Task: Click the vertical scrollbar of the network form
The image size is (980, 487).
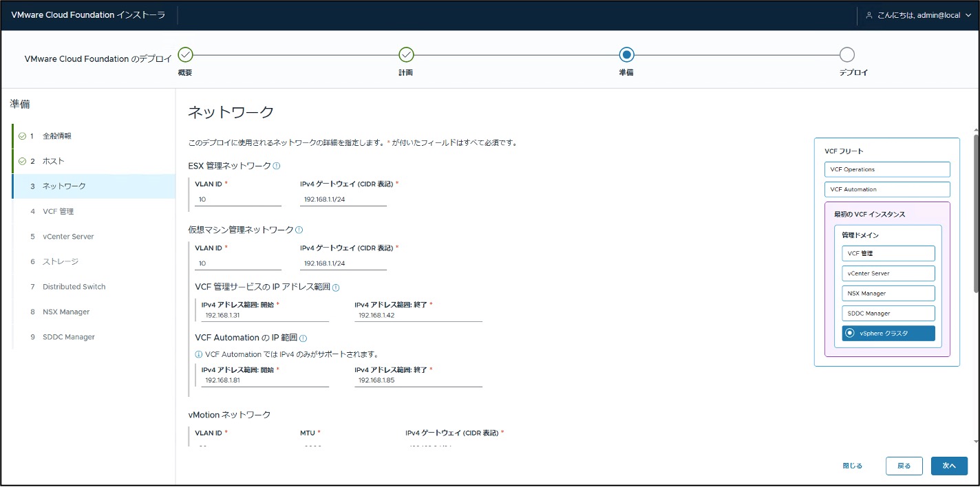Action: (x=976, y=213)
